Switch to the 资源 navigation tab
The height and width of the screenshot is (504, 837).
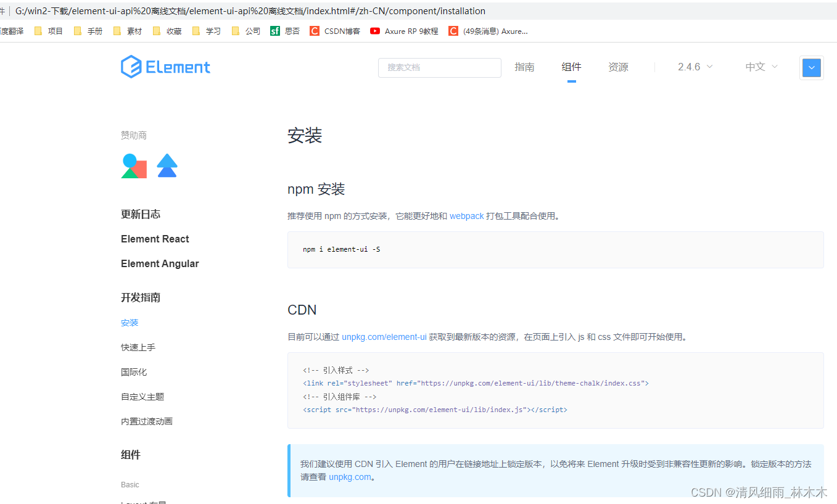618,67
